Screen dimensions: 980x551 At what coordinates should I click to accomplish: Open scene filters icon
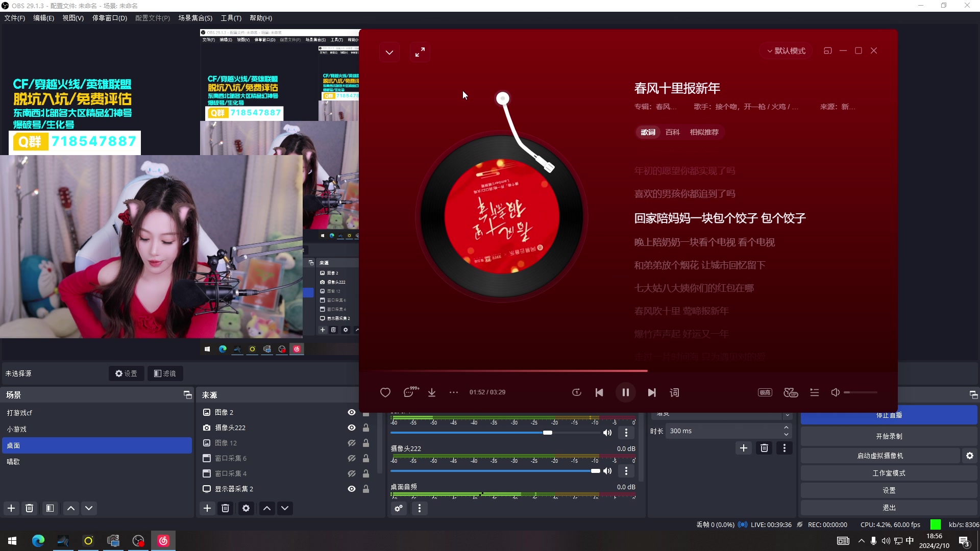(x=50, y=508)
